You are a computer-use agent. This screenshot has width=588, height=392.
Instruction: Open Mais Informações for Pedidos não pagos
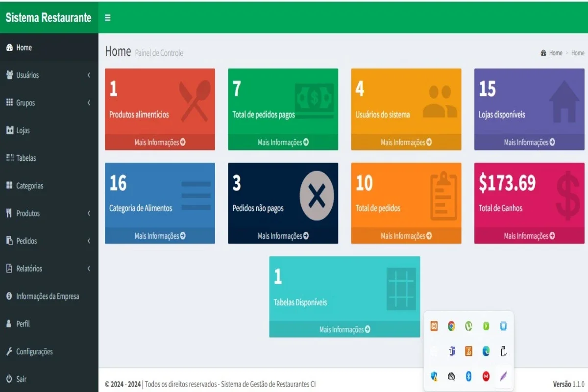click(283, 236)
